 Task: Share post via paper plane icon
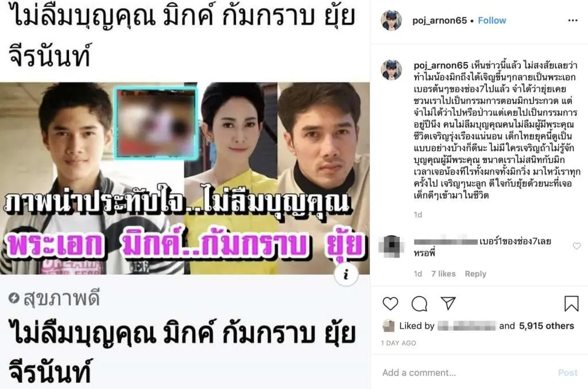point(448,303)
